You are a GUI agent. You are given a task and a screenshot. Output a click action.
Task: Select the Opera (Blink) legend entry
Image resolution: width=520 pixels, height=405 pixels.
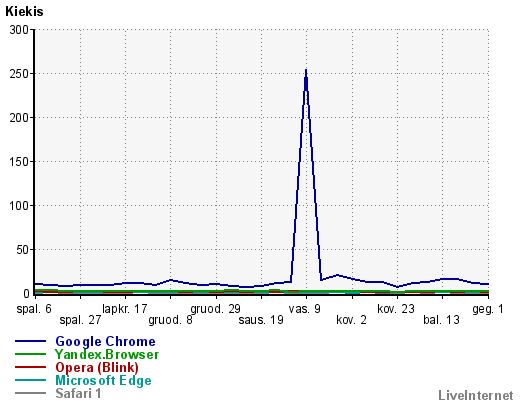tap(97, 367)
